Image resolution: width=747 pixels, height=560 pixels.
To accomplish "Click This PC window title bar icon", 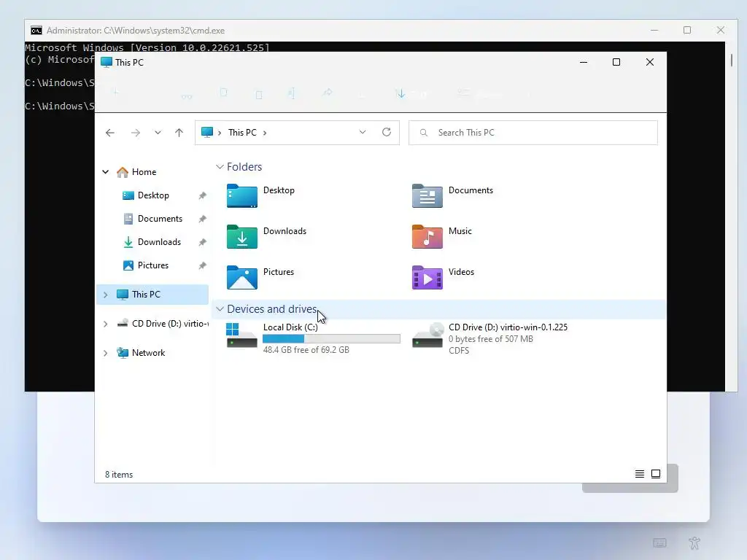I will (107, 63).
